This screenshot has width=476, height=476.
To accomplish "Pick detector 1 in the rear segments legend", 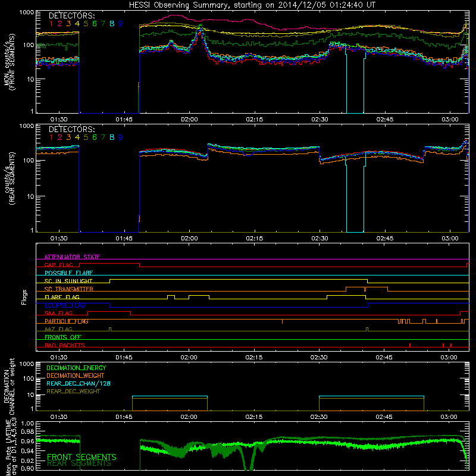I will (x=51, y=137).
